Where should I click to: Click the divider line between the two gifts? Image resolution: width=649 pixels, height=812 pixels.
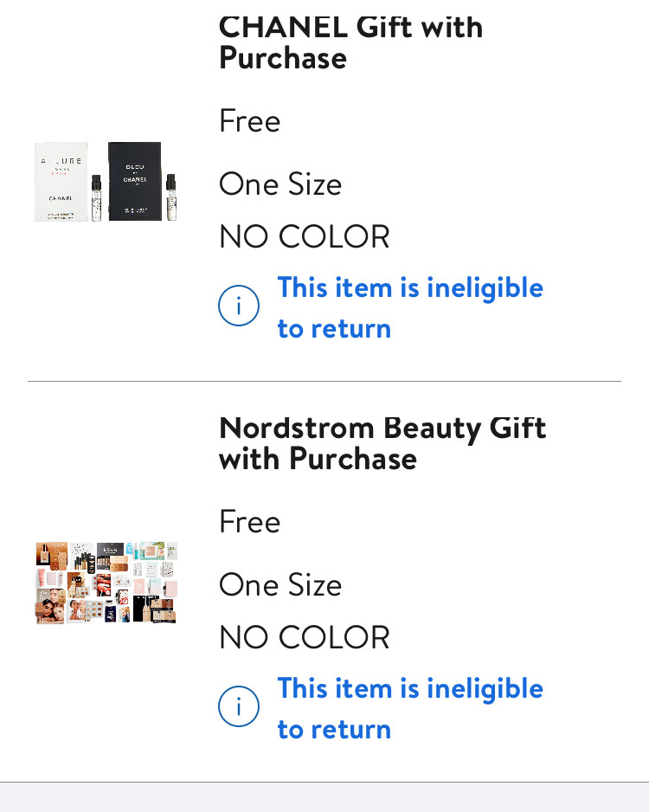coord(324,381)
